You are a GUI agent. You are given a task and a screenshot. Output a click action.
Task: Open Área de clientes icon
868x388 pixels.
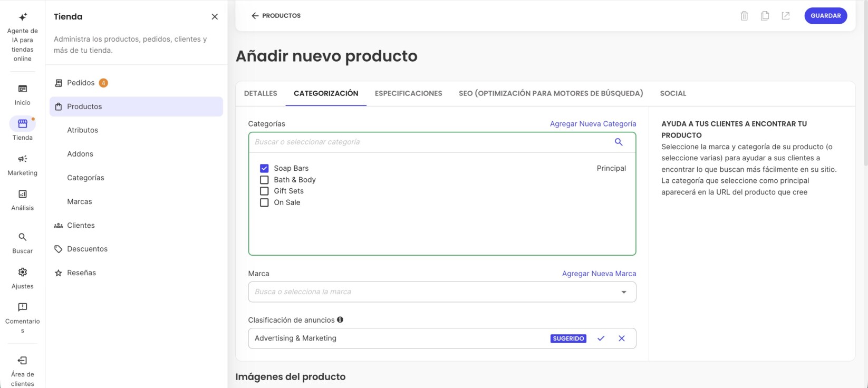click(x=23, y=361)
